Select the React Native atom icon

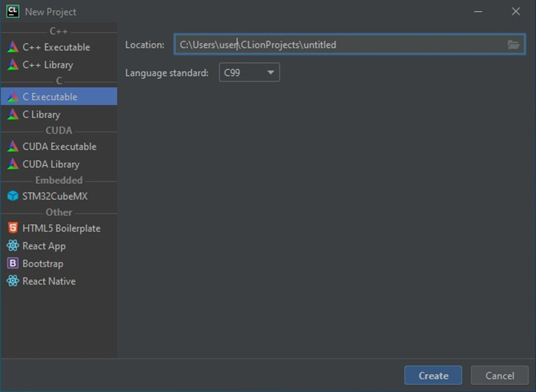(13, 281)
